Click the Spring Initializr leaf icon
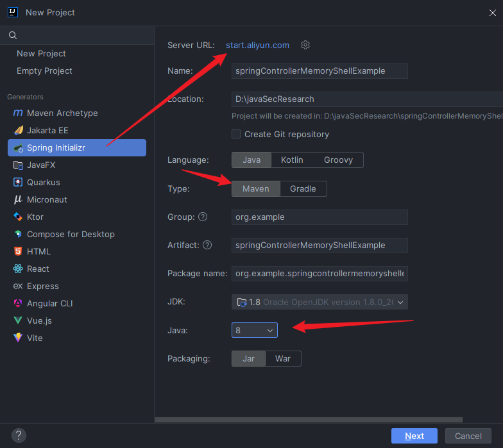This screenshot has height=448, width=503. click(18, 147)
